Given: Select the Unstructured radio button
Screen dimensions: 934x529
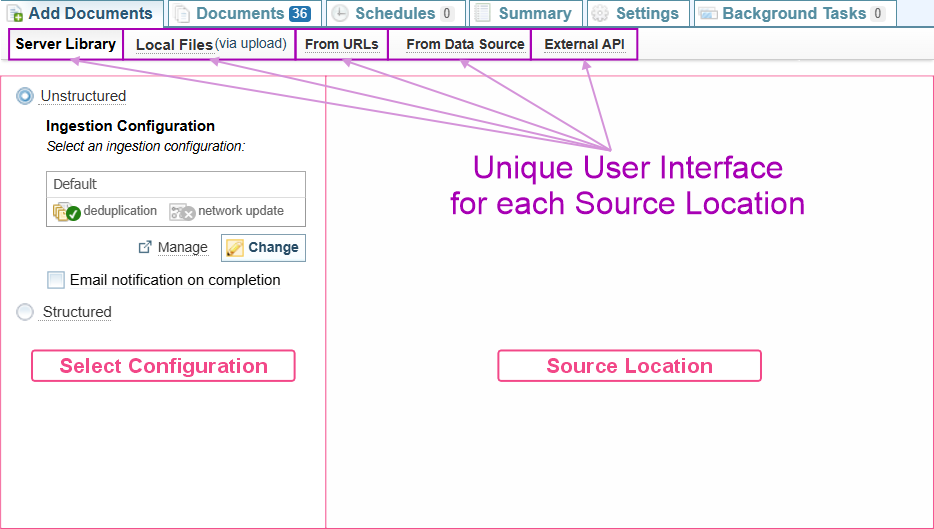Looking at the screenshot, I should point(25,96).
